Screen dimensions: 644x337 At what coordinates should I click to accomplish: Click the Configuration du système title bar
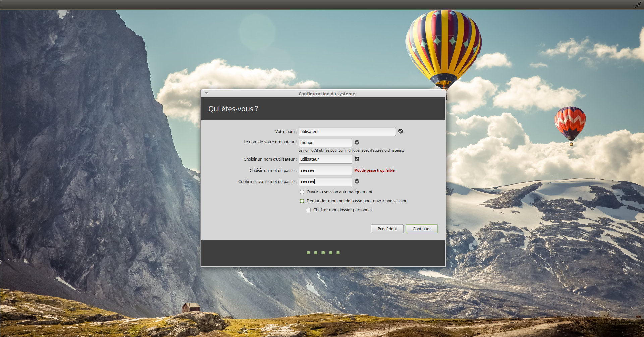[327, 94]
